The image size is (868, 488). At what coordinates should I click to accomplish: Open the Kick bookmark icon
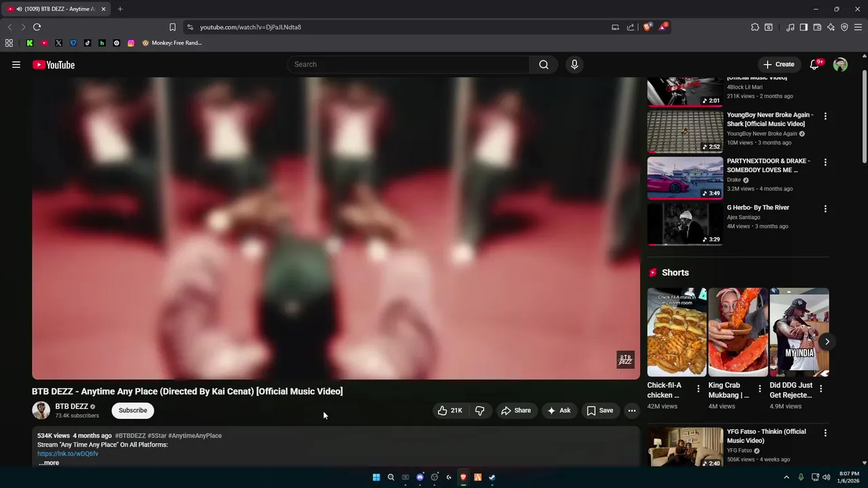pos(30,43)
